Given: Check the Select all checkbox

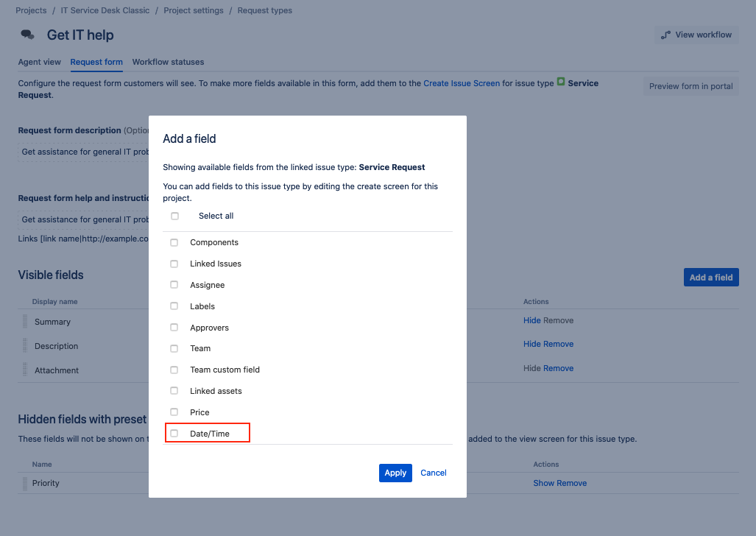Looking at the screenshot, I should [x=174, y=216].
